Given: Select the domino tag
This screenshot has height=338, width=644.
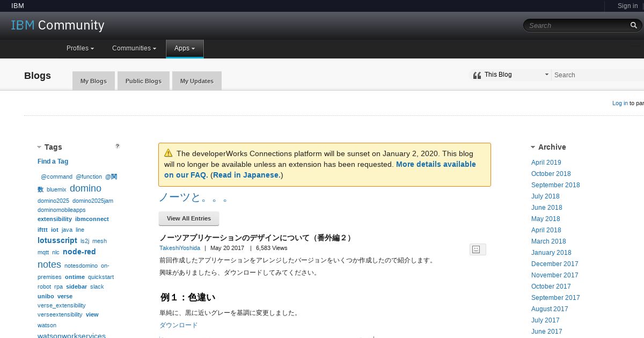Looking at the screenshot, I should 85,188.
